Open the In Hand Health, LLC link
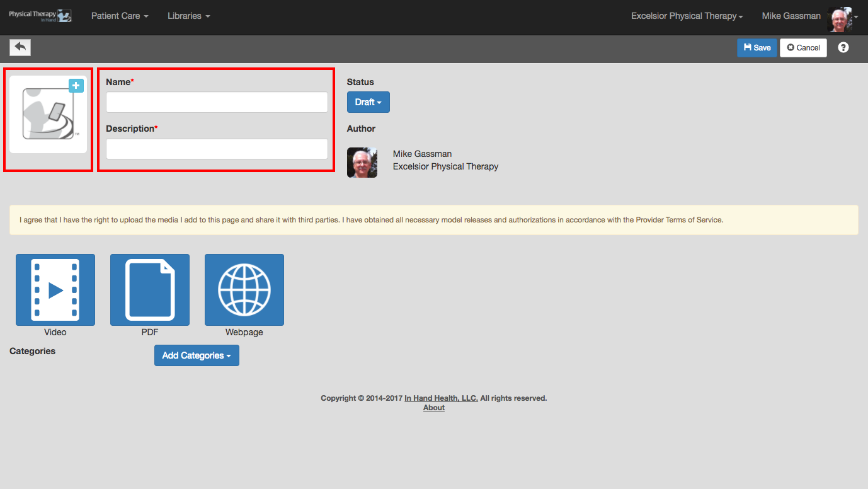This screenshot has height=489, width=868. [441, 398]
